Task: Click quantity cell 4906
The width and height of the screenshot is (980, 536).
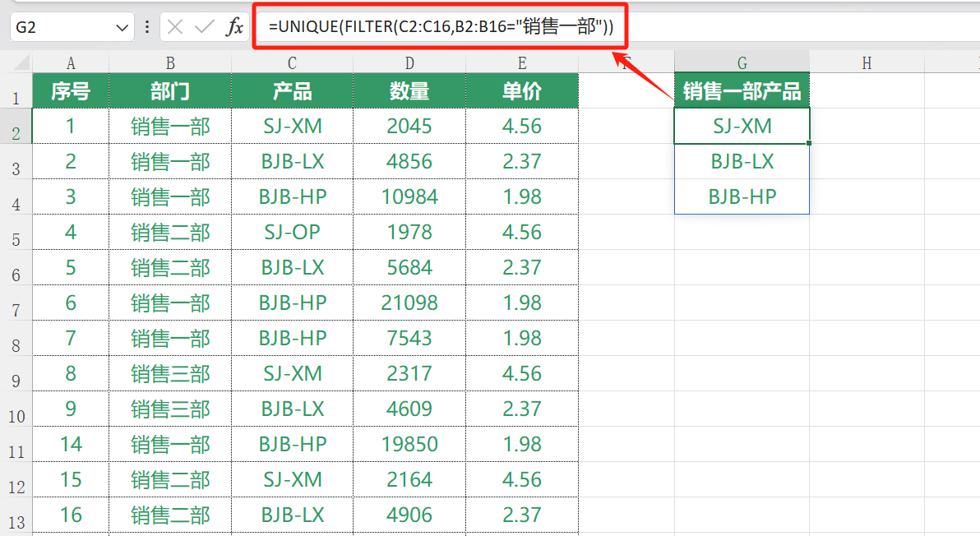Action: coord(409,515)
